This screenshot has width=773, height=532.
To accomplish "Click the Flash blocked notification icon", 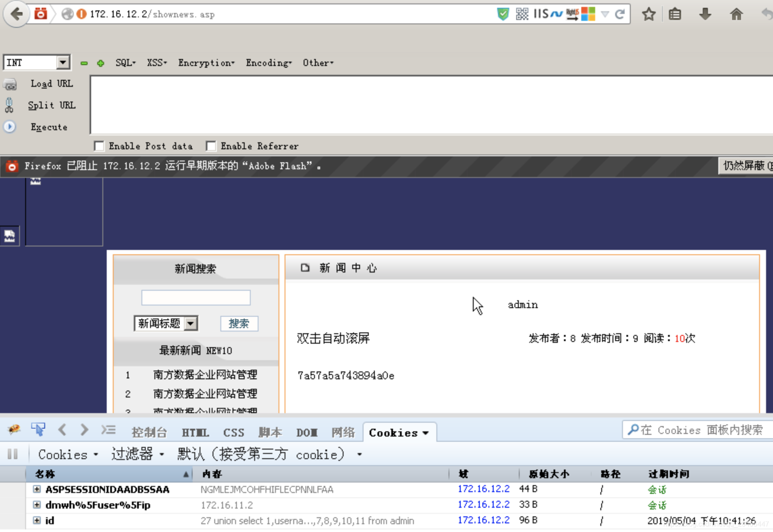I will (x=12, y=166).
